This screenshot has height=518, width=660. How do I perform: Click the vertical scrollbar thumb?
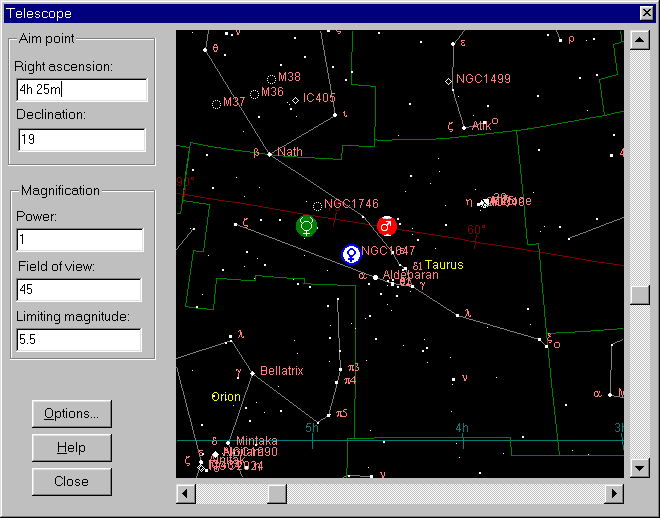[x=640, y=295]
